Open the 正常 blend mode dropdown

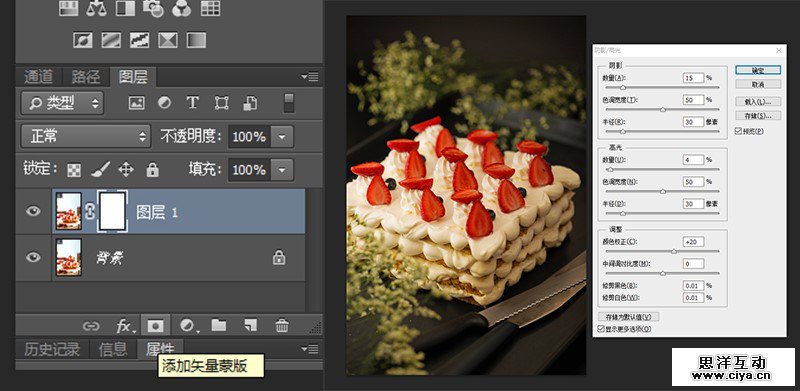86,136
